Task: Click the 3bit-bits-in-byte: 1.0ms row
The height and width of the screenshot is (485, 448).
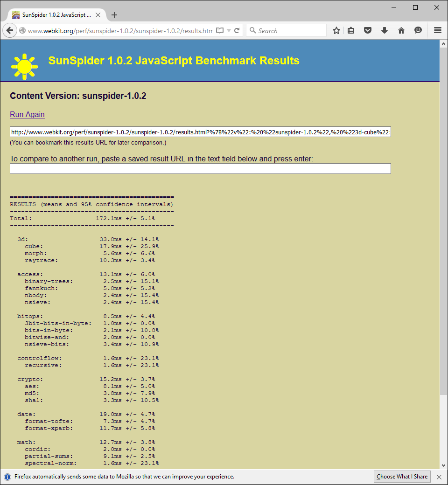Action: click(90, 323)
